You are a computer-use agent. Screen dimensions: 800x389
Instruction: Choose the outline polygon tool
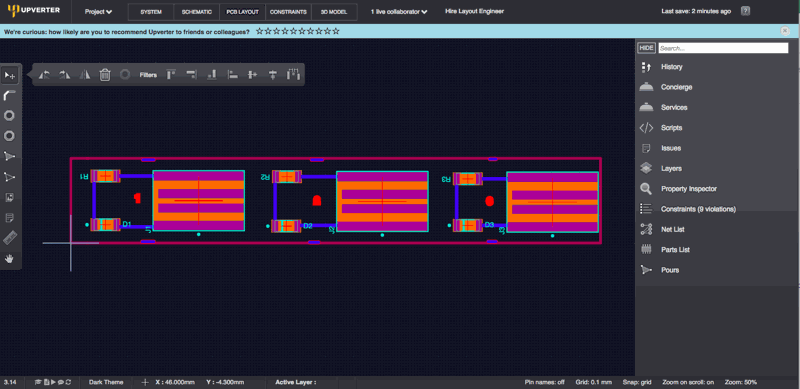tap(9, 177)
